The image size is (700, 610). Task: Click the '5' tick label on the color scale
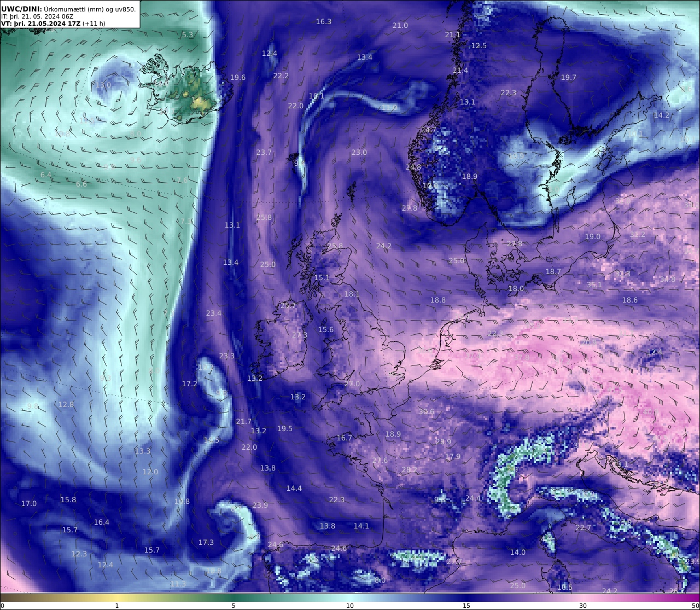point(234,606)
